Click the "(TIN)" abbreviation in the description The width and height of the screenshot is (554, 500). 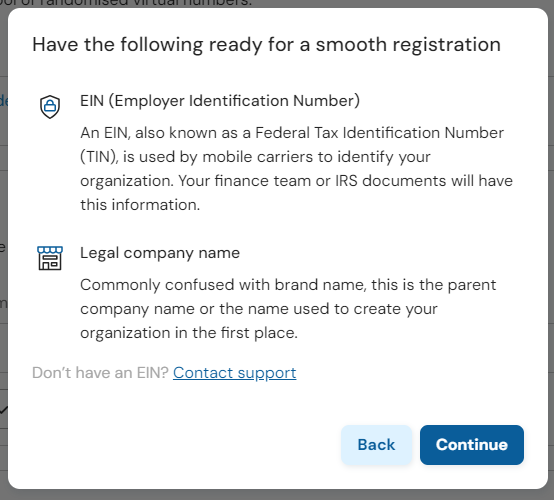click(x=99, y=157)
